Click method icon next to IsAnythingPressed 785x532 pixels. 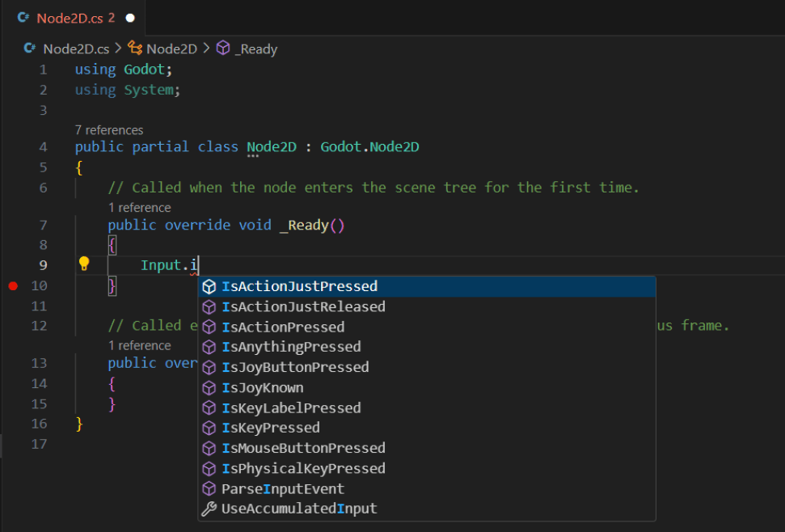(x=209, y=347)
